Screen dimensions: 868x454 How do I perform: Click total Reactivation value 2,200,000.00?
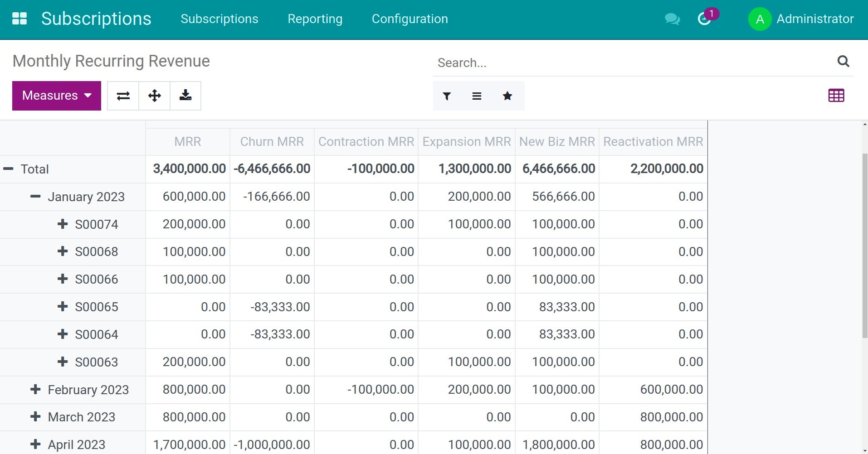pos(667,169)
